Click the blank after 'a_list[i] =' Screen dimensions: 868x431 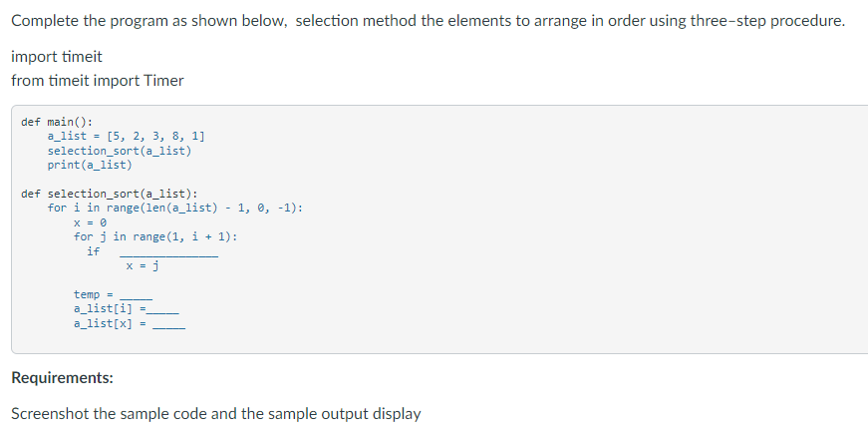tap(162, 313)
